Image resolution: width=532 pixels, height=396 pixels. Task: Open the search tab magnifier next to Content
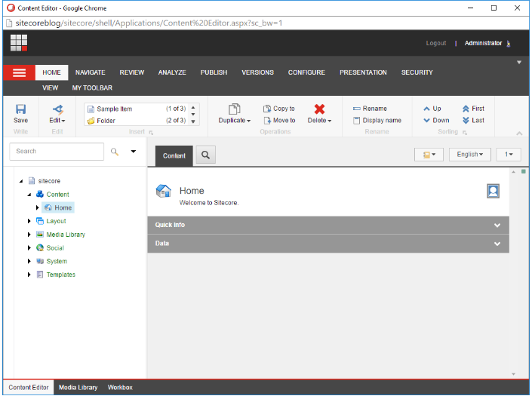(x=205, y=155)
